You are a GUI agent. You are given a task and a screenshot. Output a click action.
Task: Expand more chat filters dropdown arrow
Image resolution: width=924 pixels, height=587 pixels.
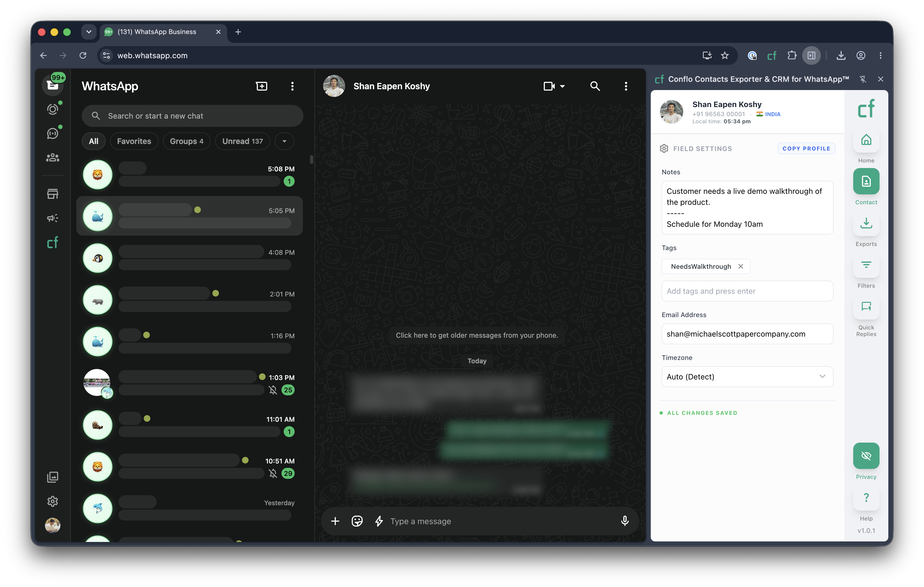pos(284,141)
